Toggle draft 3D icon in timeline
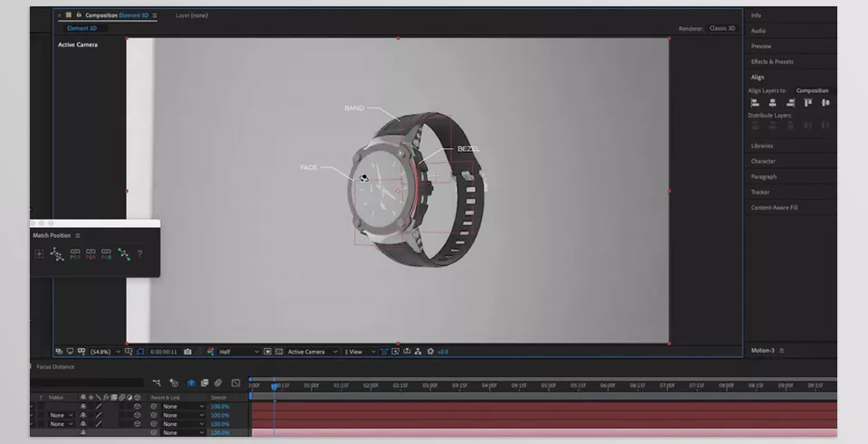The height and width of the screenshot is (444, 868). (175, 383)
